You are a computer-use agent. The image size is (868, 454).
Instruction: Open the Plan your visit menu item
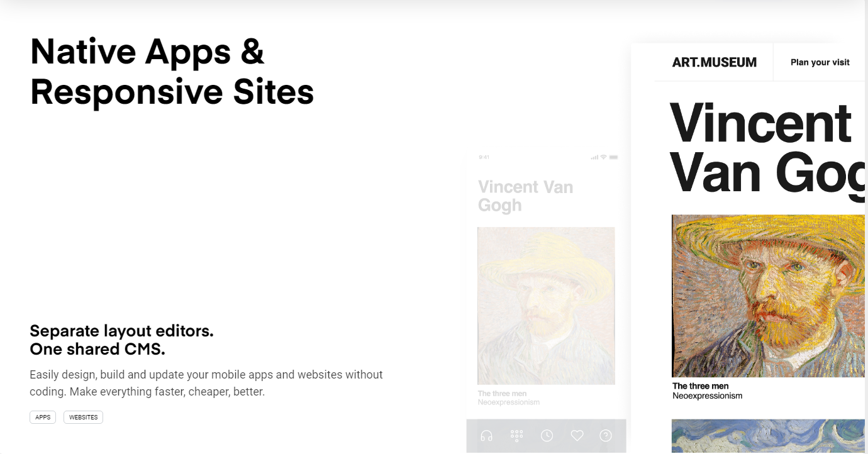[820, 62]
